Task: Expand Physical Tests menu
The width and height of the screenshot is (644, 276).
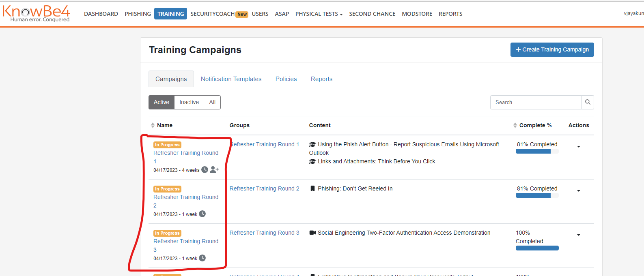Action: (x=319, y=14)
